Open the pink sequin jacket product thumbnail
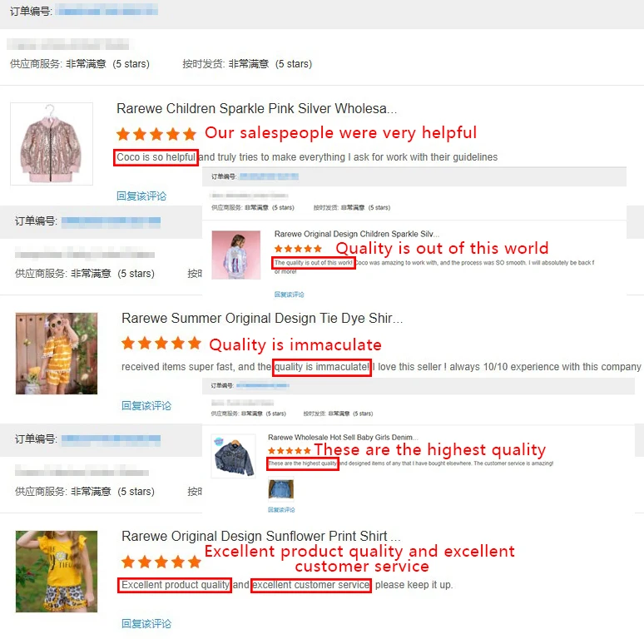 click(52, 144)
